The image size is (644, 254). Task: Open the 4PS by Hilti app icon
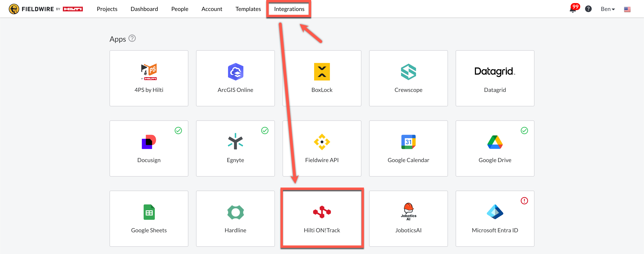click(149, 72)
